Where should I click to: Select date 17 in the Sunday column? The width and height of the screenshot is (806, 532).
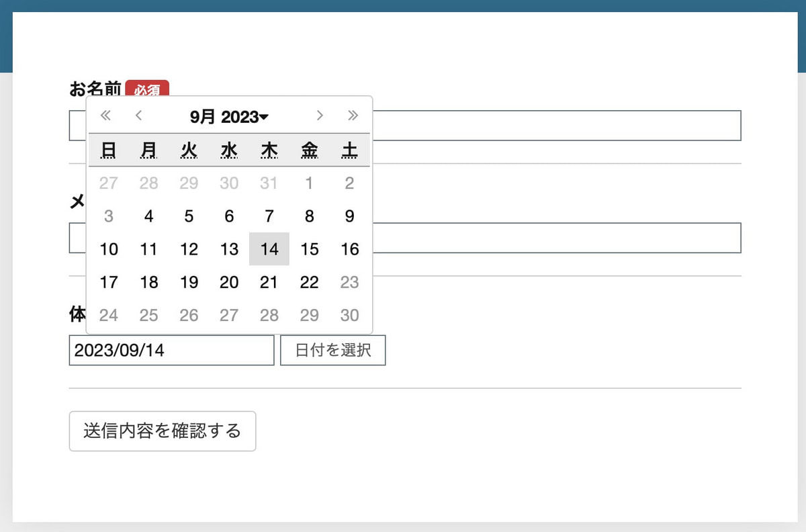[109, 282]
